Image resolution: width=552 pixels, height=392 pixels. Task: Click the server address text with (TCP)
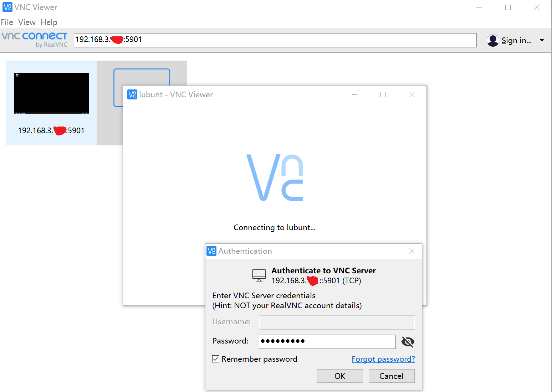316,280
